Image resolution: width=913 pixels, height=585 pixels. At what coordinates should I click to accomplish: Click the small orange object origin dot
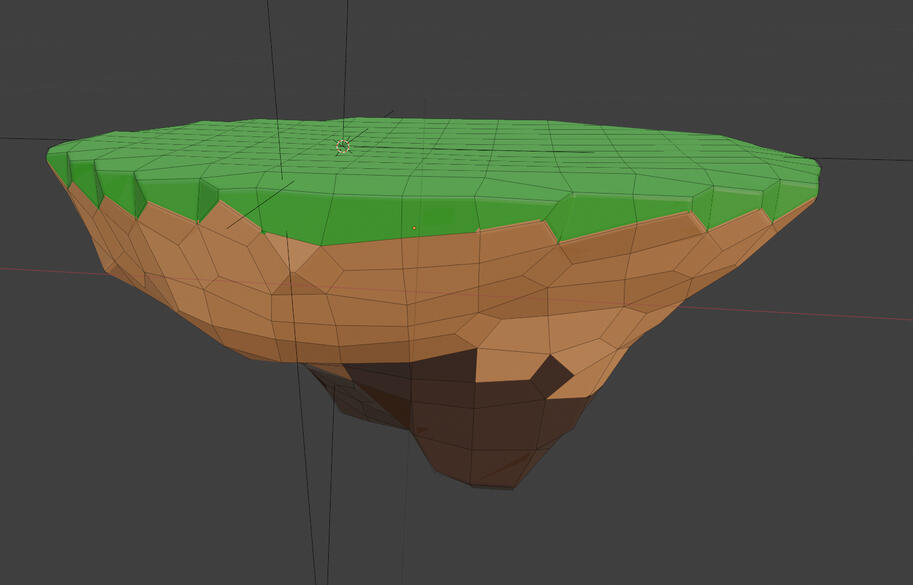click(x=414, y=228)
